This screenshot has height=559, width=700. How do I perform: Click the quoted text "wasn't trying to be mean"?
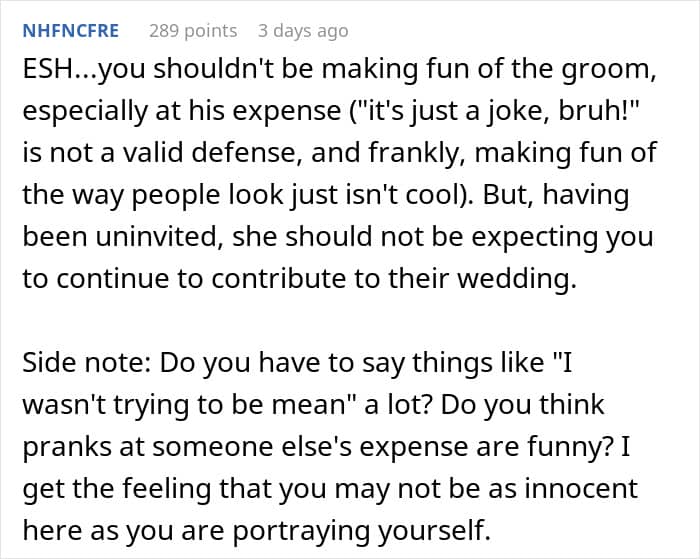(182, 404)
